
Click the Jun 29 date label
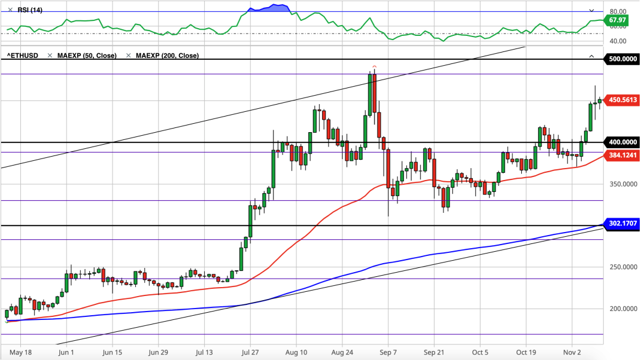click(158, 352)
